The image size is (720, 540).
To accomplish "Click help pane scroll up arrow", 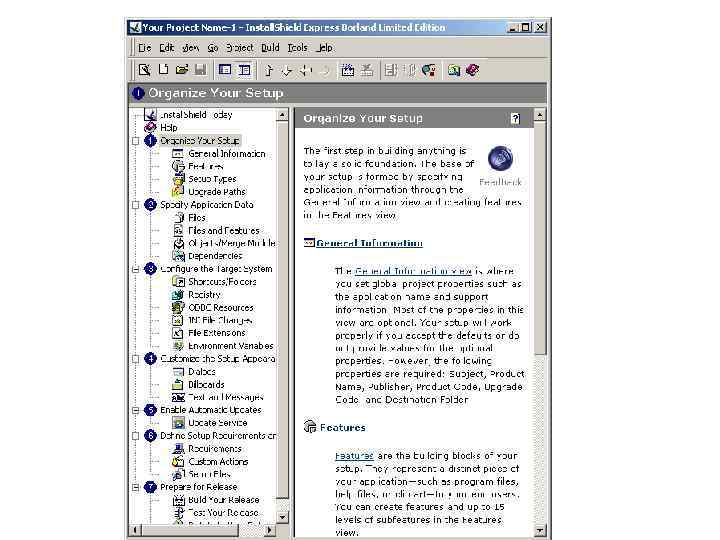I will click(540, 114).
